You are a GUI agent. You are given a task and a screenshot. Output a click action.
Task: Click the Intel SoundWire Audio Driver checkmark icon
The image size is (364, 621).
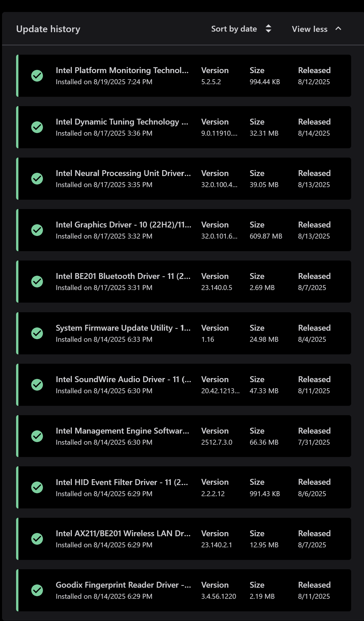pyautogui.click(x=37, y=385)
